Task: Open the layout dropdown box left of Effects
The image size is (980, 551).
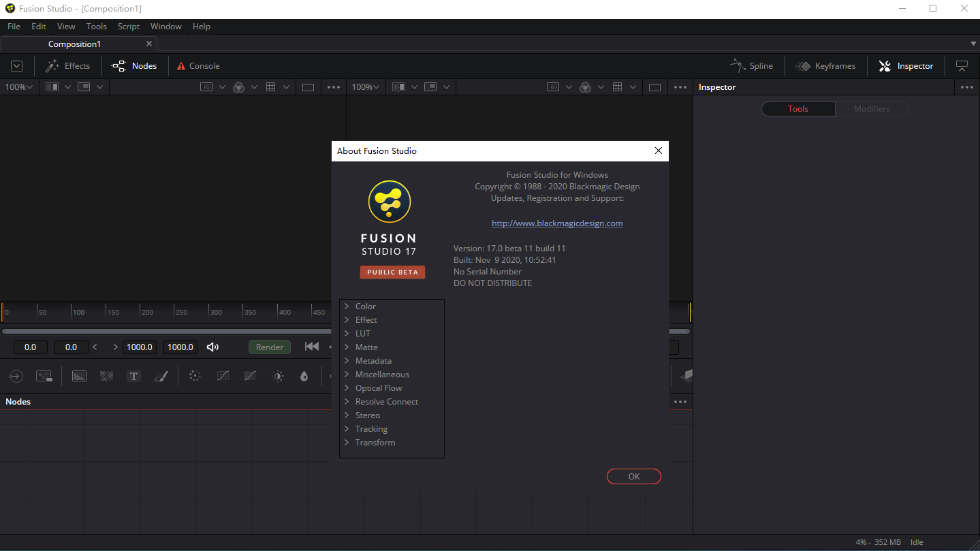Action: [x=17, y=66]
